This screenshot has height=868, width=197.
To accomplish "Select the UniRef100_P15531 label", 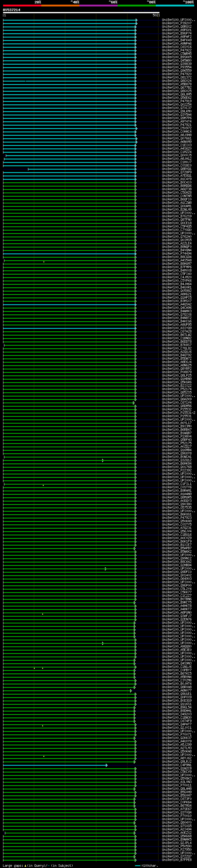I will coord(177,416).
